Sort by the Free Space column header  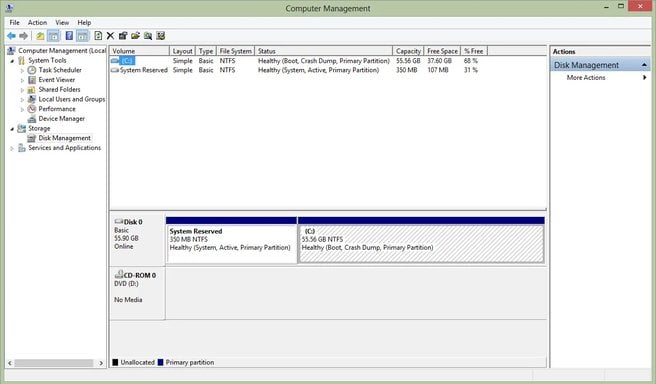coord(442,51)
